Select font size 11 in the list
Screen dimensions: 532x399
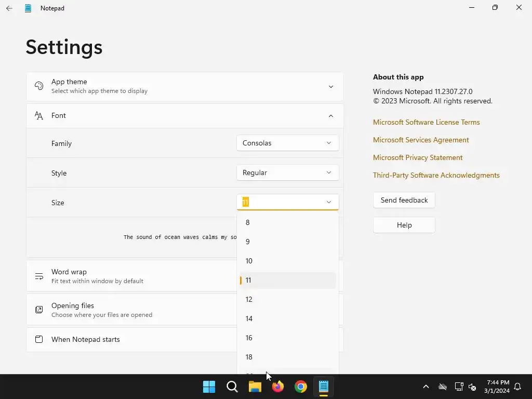[288, 280]
